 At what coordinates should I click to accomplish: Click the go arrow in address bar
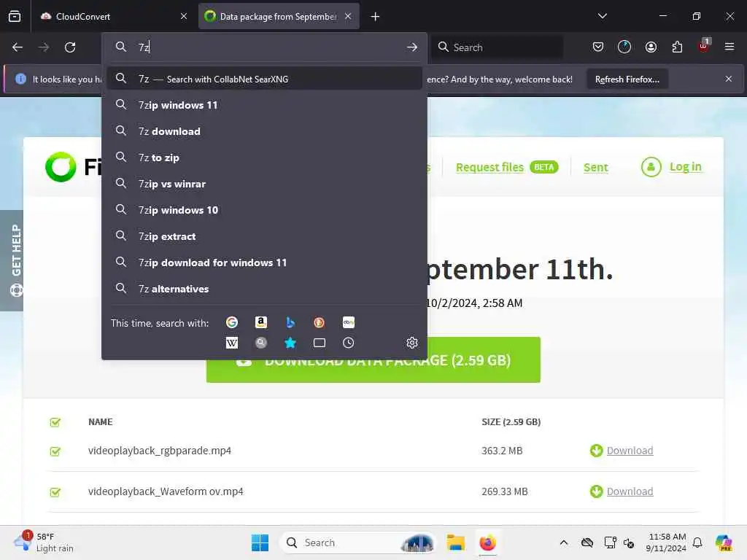pyautogui.click(x=412, y=47)
